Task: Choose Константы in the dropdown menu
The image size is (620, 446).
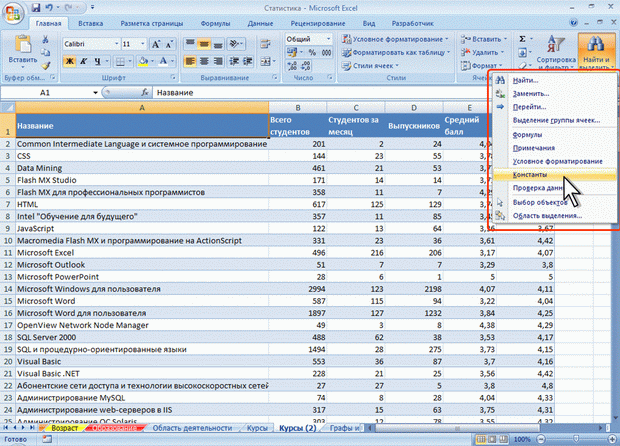Action: (x=555, y=174)
